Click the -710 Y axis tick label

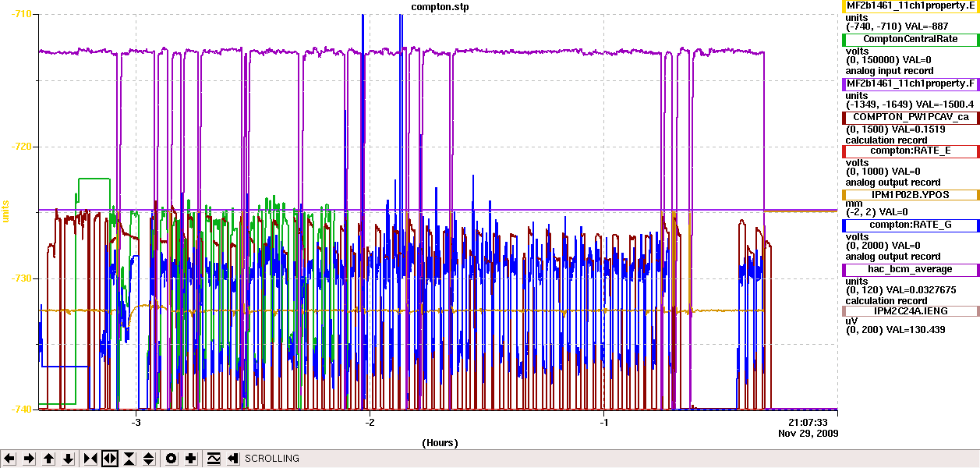[21, 14]
